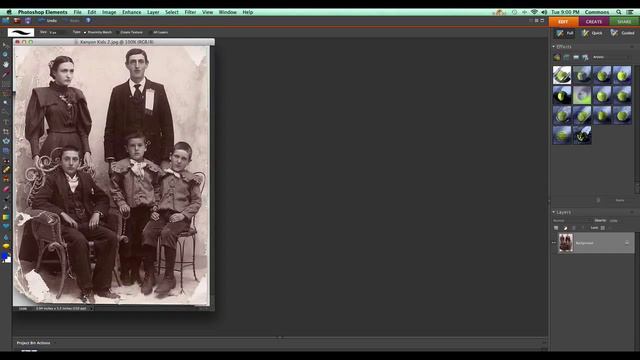Open Spotlight search magnifier in menu bar
Viewport: 640px width, 360px height.
619,12
